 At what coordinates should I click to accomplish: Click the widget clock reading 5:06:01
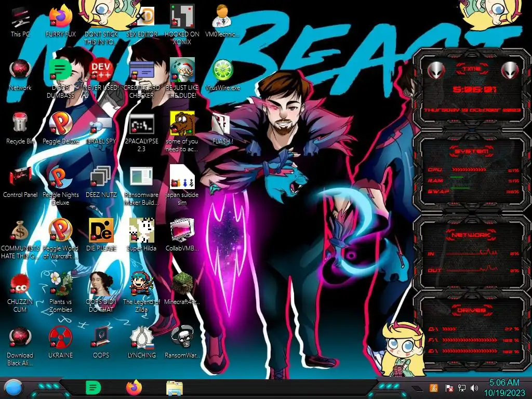474,89
